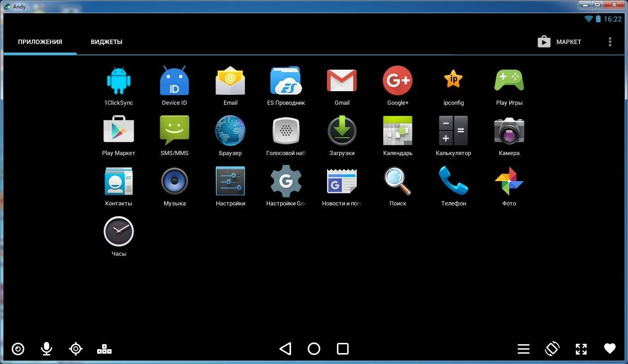Click the Andy location target icon

point(76,349)
